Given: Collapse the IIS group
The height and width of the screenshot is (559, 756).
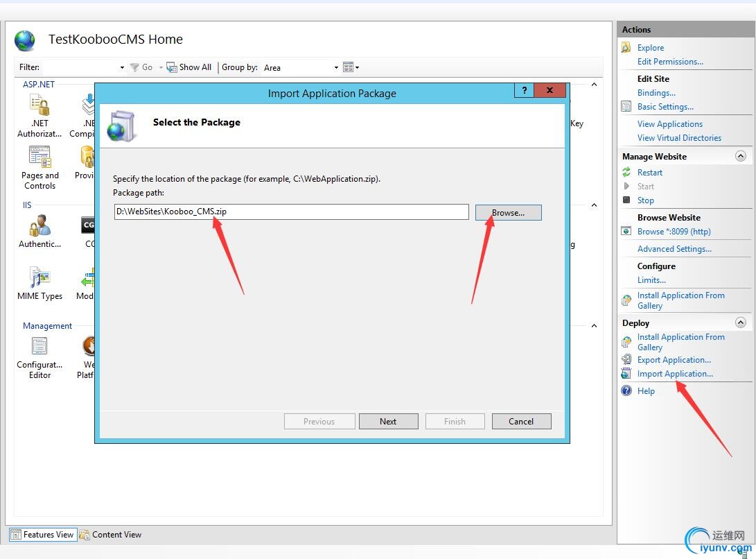Looking at the screenshot, I should pyautogui.click(x=594, y=205).
